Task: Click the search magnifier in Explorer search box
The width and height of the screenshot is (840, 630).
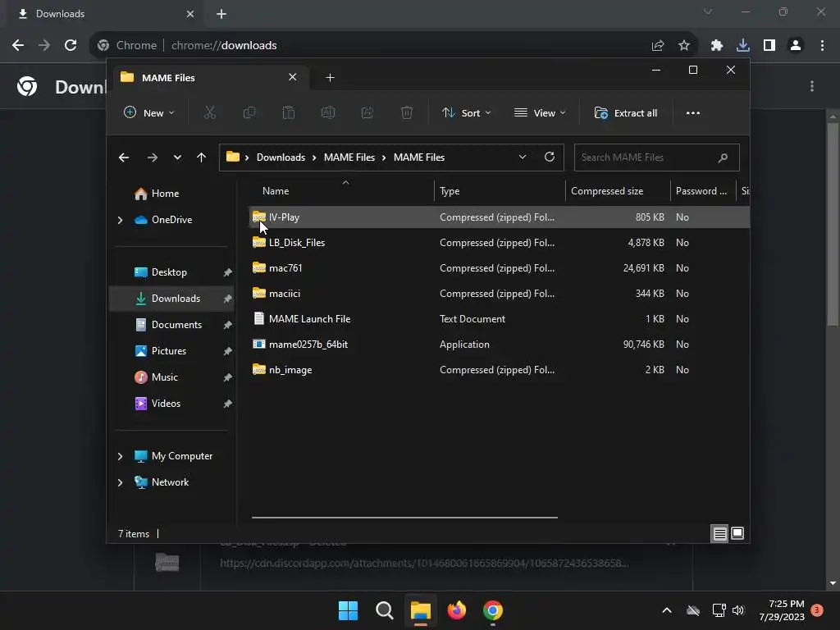Action: point(723,157)
